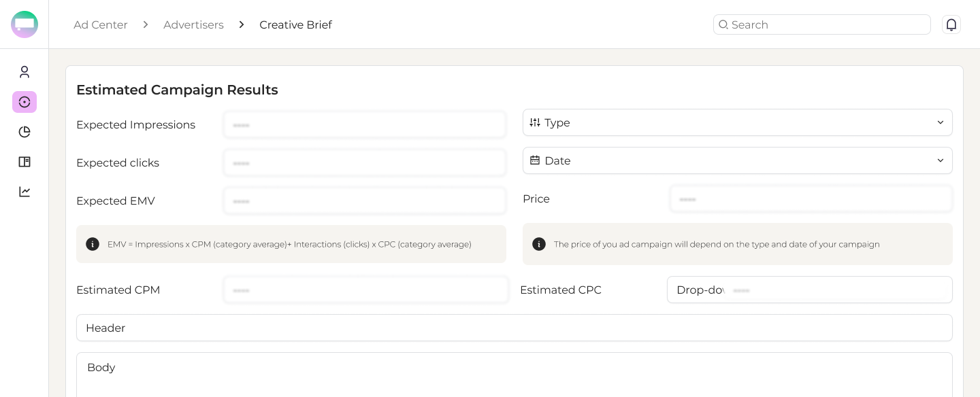Click the Header input field
This screenshot has height=397, width=980.
click(x=514, y=328)
